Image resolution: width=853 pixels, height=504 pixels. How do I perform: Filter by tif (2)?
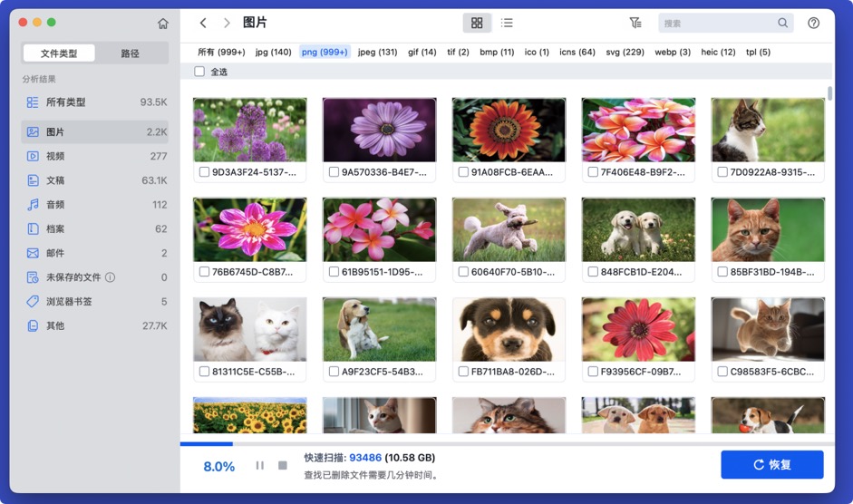(458, 53)
